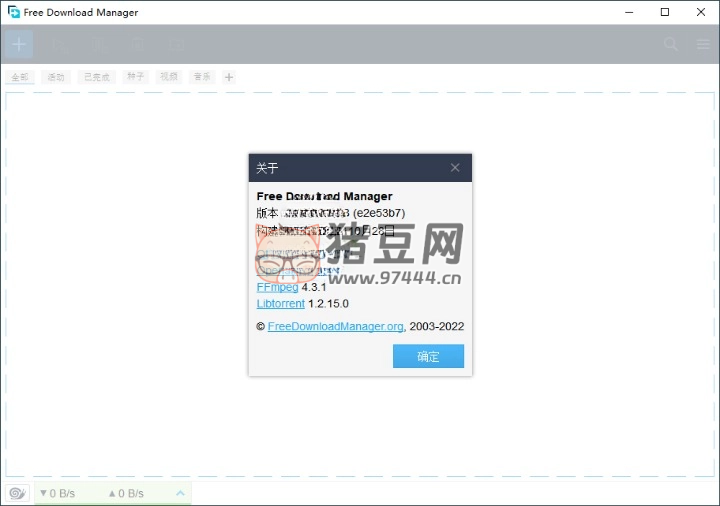Viewport: 720px width, 506px height.
Task: Toggle snail mode icon in status bar
Action: [x=17, y=493]
